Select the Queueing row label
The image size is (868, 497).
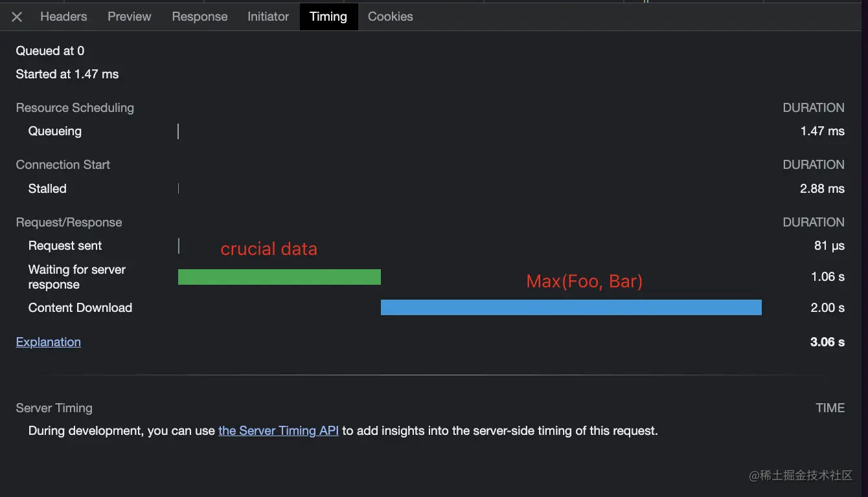click(x=55, y=131)
